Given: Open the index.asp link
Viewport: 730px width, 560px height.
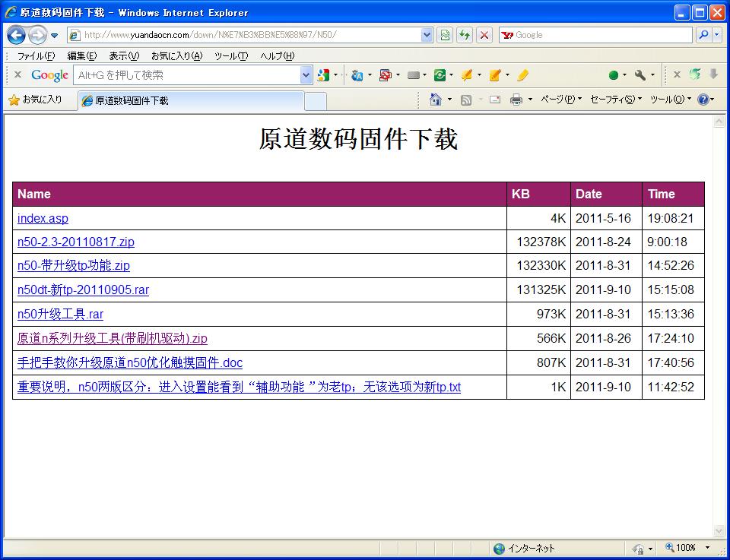Looking at the screenshot, I should pyautogui.click(x=43, y=218).
